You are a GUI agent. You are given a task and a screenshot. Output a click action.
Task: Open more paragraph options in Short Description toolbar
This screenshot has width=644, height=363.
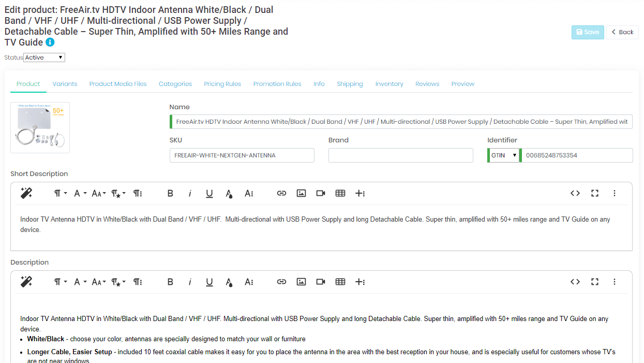[138, 193]
